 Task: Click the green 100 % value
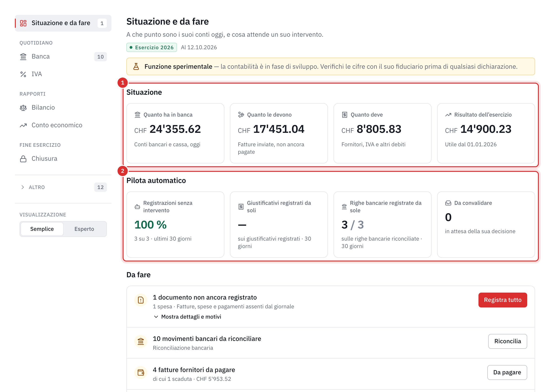tap(151, 225)
